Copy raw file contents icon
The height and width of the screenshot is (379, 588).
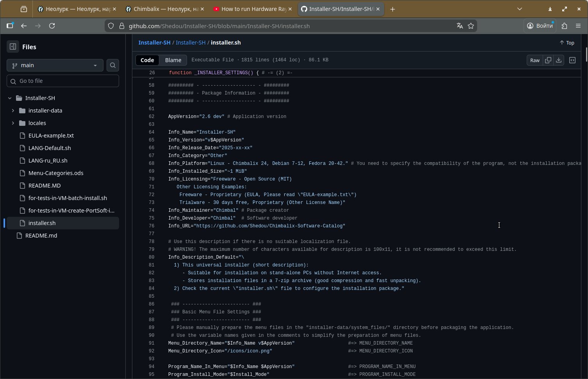pos(548,60)
